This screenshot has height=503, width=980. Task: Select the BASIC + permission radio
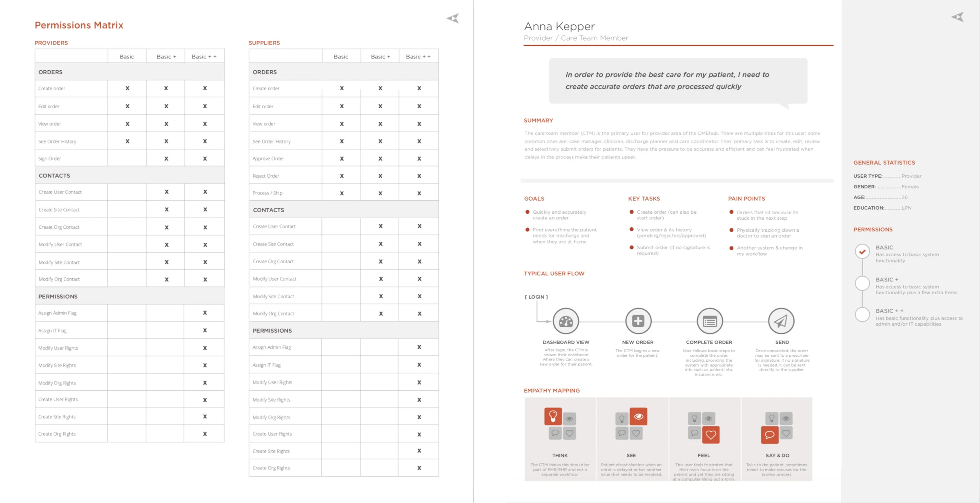pyautogui.click(x=862, y=283)
